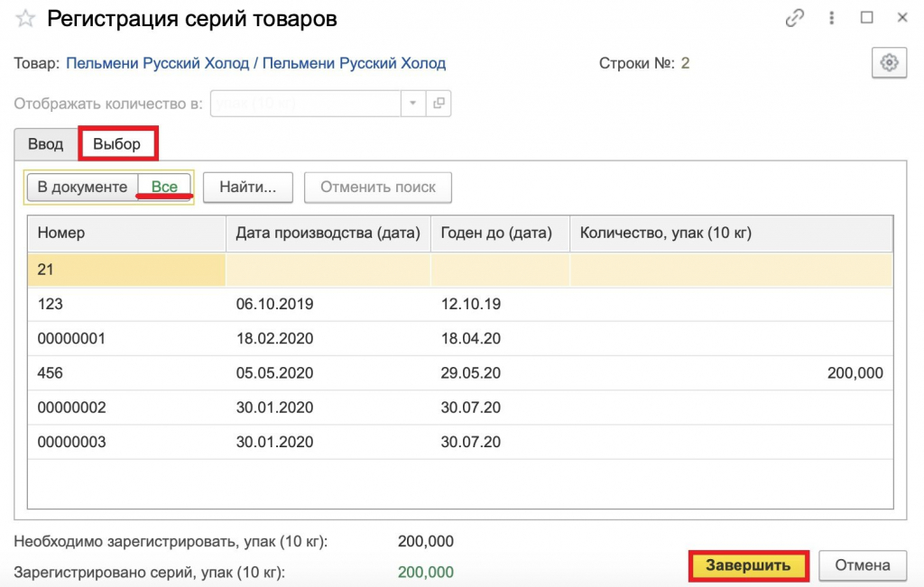Sort by the Номер column header
Viewport: 924px width, 587px height.
pos(126,234)
